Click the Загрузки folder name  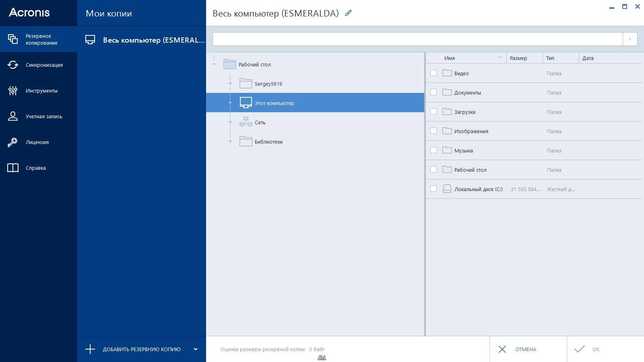(x=465, y=112)
